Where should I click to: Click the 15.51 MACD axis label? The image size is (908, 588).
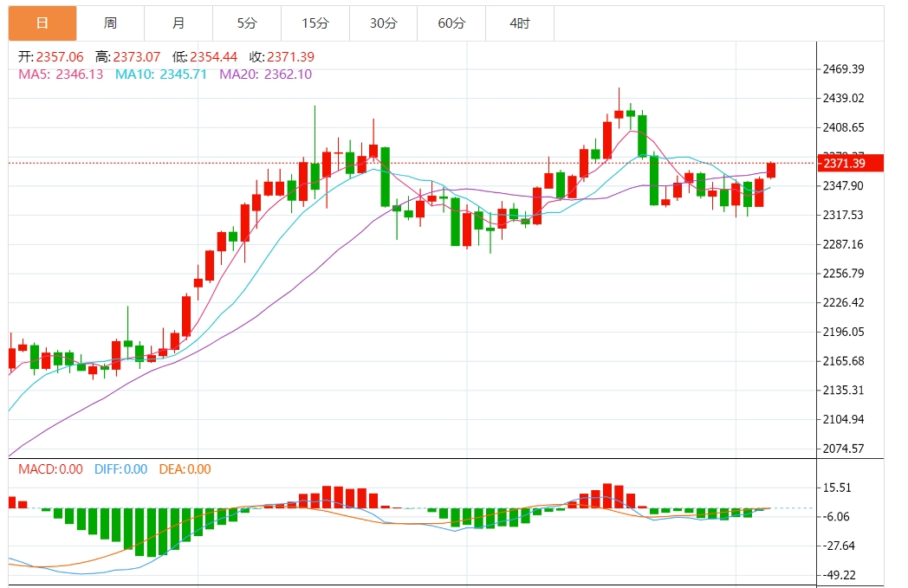(837, 488)
